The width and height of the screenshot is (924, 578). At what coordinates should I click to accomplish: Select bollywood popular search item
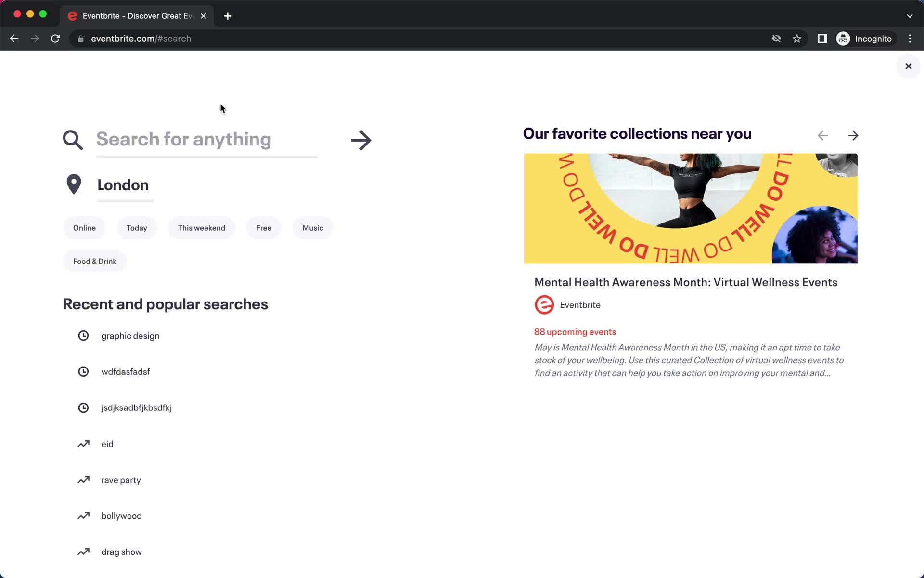(121, 515)
